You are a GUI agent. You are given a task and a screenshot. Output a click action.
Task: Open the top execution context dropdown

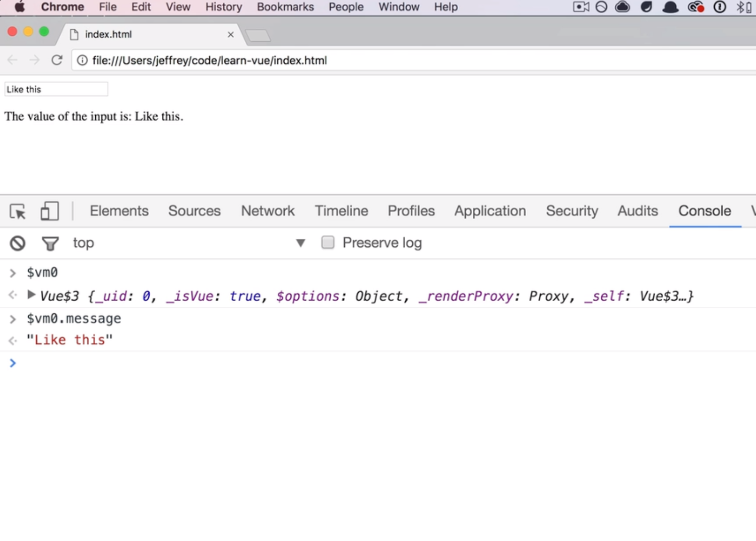[189, 243]
